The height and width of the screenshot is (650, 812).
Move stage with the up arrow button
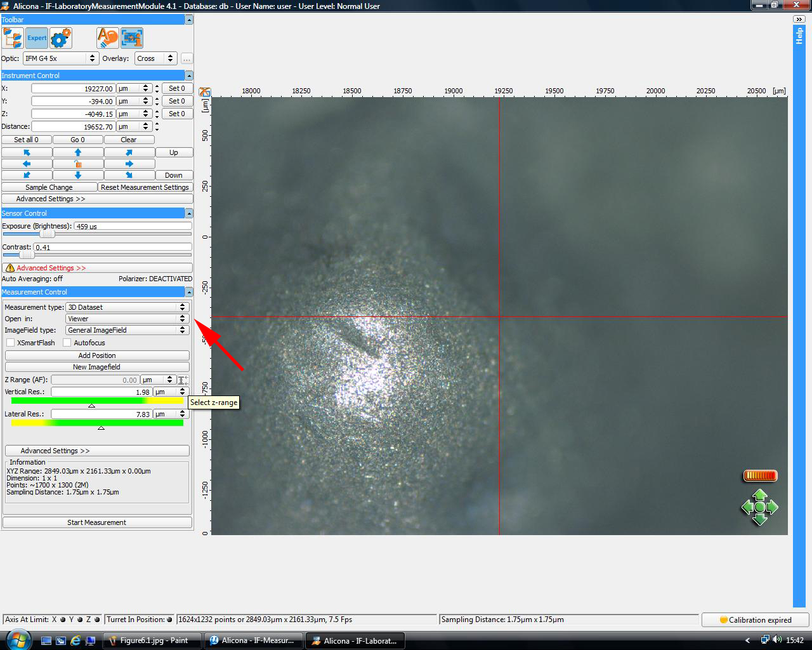tap(78, 152)
